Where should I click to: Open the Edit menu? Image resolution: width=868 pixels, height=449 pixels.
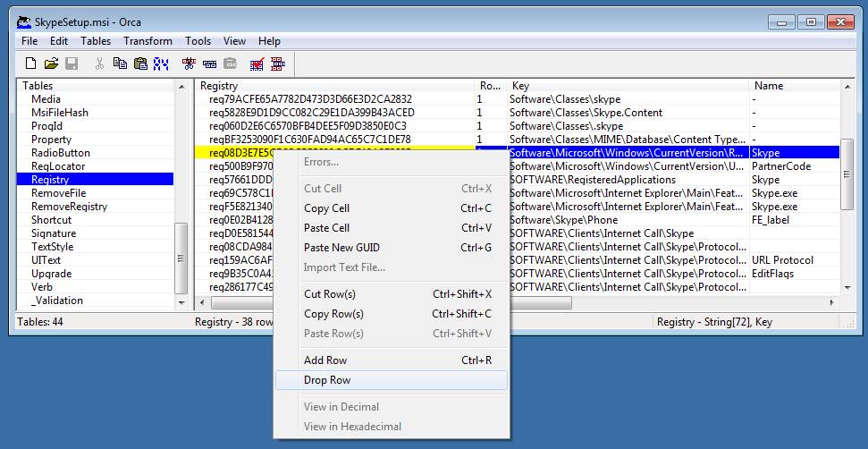coord(59,41)
